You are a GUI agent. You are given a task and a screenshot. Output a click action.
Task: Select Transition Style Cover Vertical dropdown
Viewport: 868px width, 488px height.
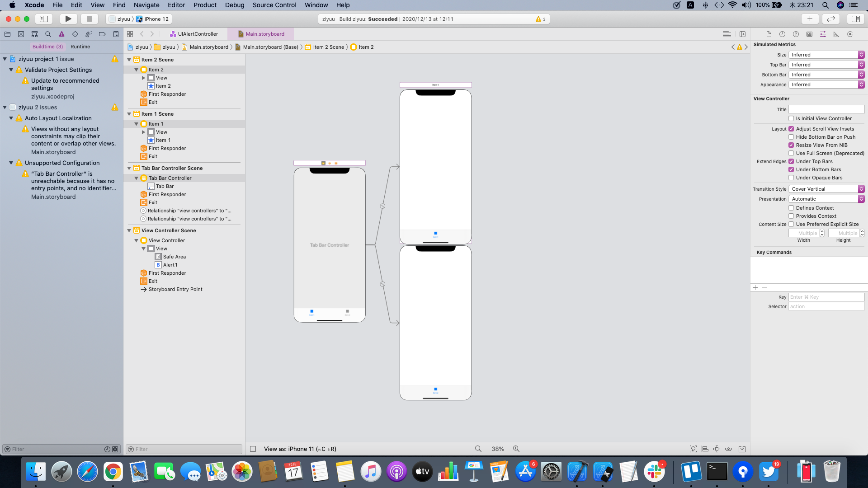(x=826, y=189)
